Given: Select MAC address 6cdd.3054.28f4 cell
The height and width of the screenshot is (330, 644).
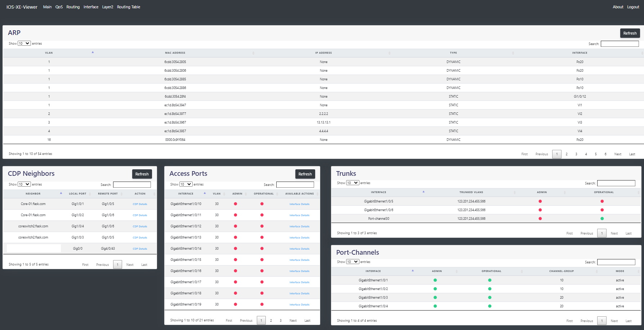Looking at the screenshot, I should tap(175, 97).
